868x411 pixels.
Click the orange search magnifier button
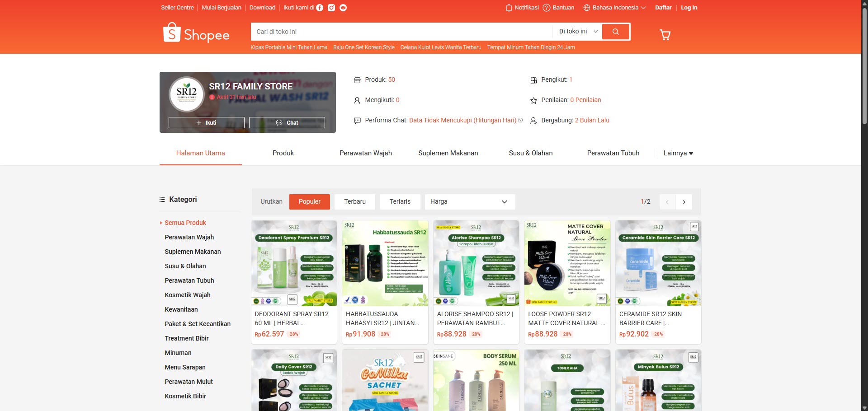click(x=616, y=32)
